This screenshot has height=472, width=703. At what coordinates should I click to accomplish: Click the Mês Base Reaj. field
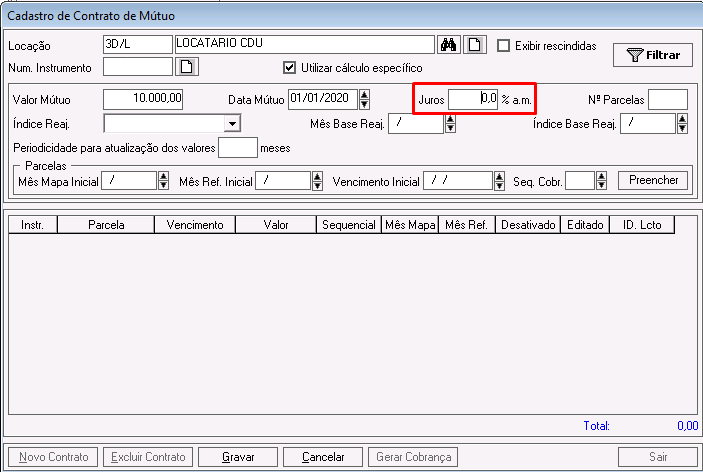pos(416,123)
